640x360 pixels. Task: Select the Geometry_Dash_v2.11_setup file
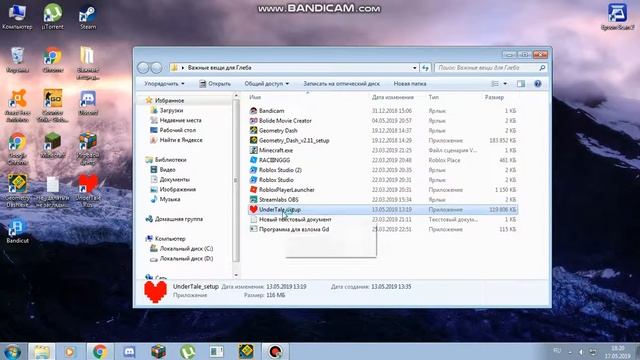[x=294, y=140]
